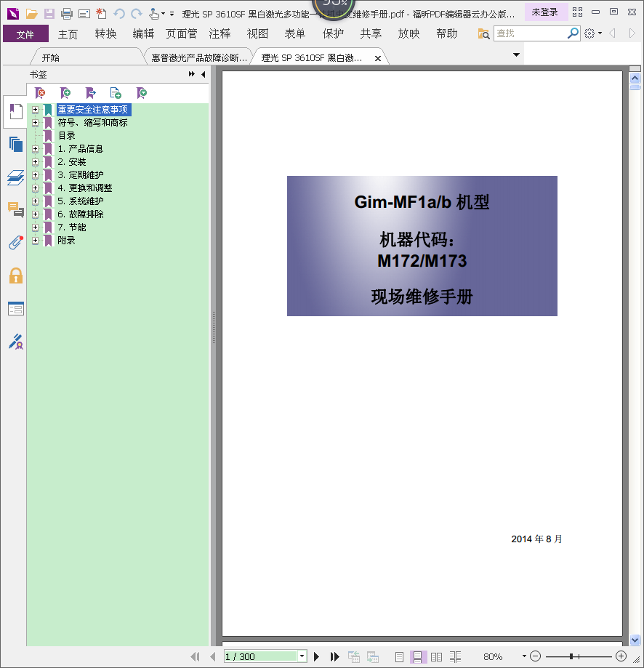Open the Comments panel
The image size is (644, 668).
(x=16, y=209)
